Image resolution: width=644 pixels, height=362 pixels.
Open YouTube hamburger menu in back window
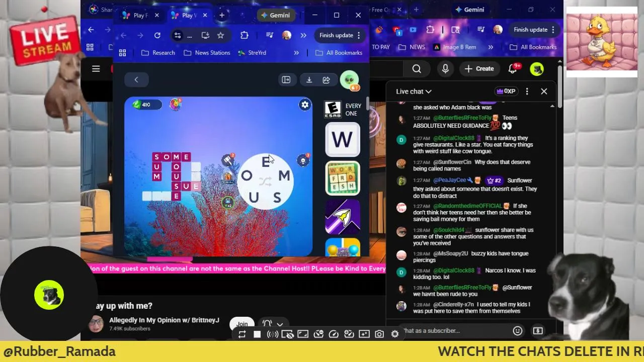(96, 69)
